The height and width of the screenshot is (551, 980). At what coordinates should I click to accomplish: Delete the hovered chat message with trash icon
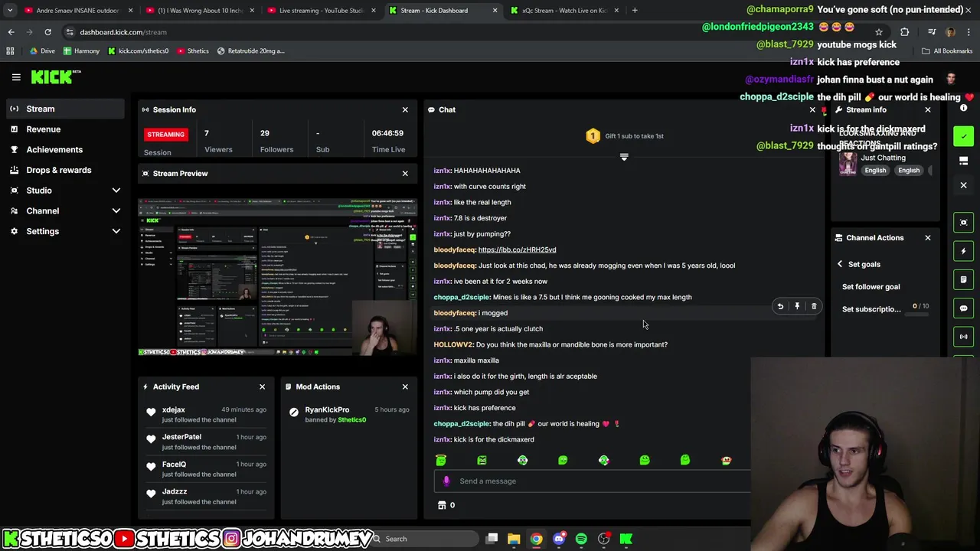click(x=814, y=306)
